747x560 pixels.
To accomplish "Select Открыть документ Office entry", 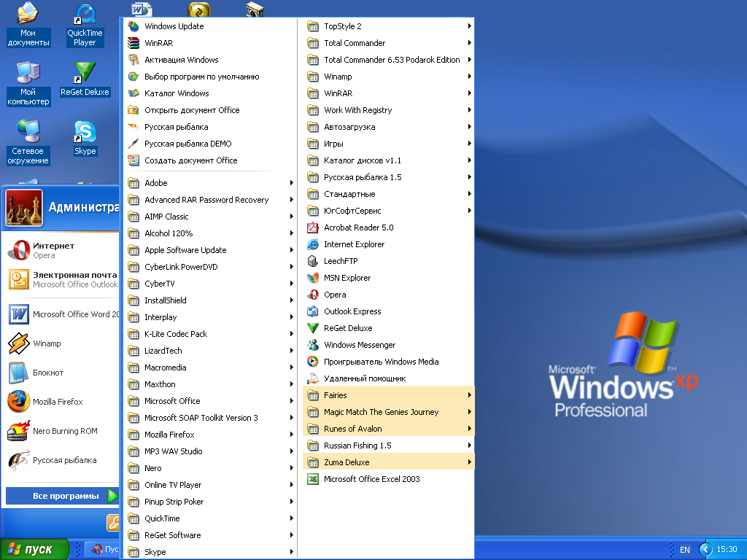I will (209, 110).
